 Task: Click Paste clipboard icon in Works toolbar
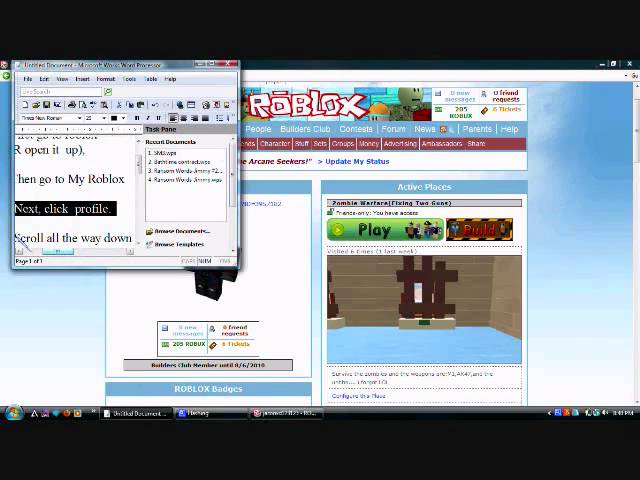point(140,105)
